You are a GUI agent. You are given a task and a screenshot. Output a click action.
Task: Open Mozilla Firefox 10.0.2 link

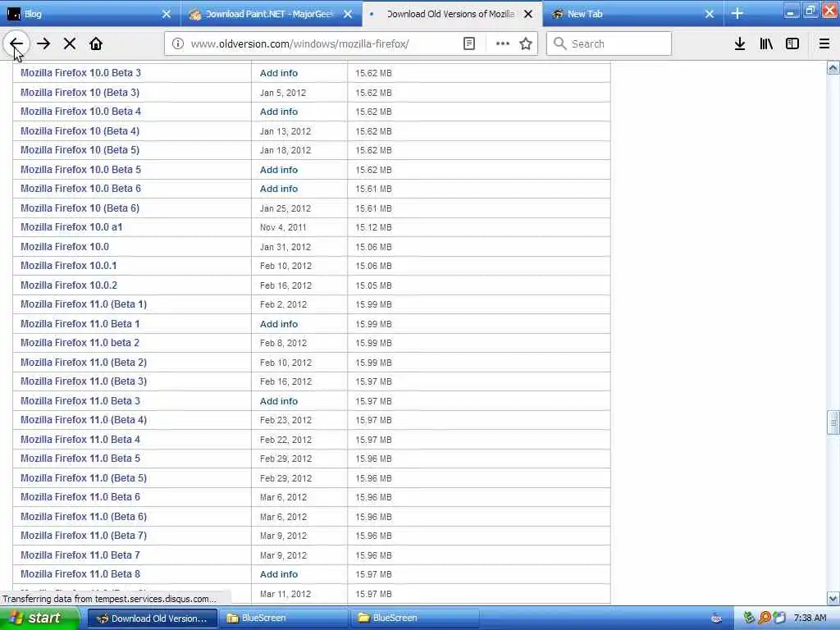pyautogui.click(x=69, y=285)
